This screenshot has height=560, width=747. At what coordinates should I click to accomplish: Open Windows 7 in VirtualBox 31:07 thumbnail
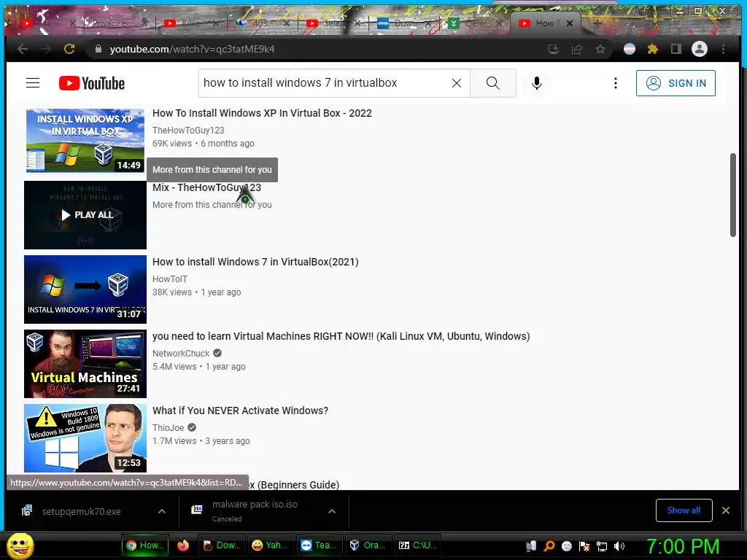(85, 289)
